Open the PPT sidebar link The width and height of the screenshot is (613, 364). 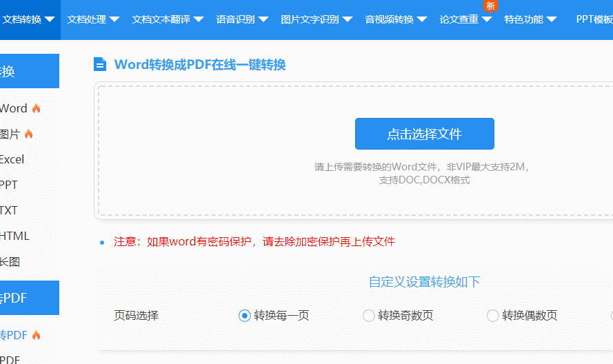point(9,185)
